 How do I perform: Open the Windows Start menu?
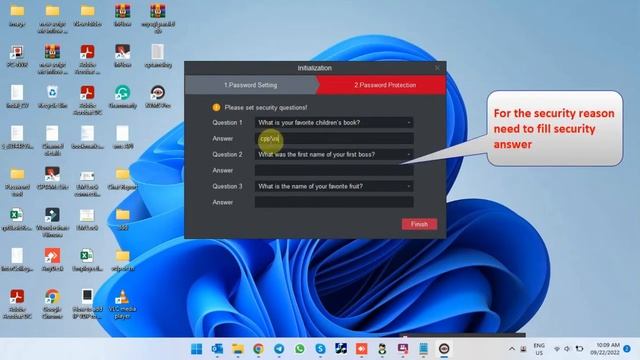pyautogui.click(x=197, y=349)
